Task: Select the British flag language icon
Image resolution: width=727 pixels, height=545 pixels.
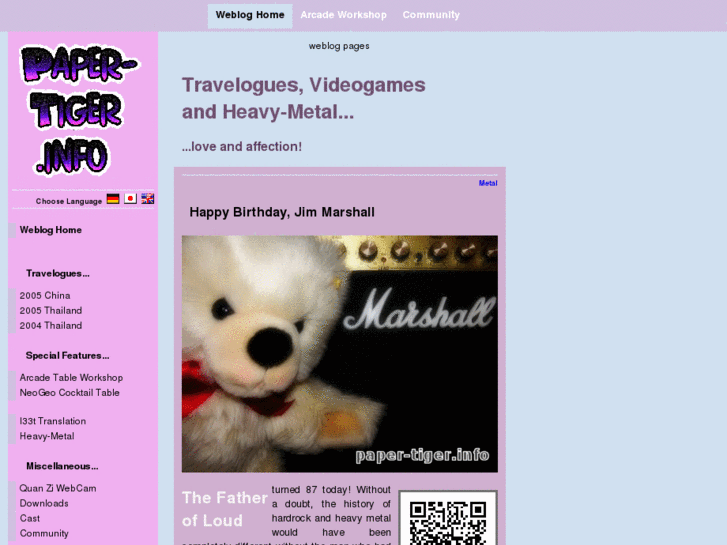Action: click(x=147, y=199)
